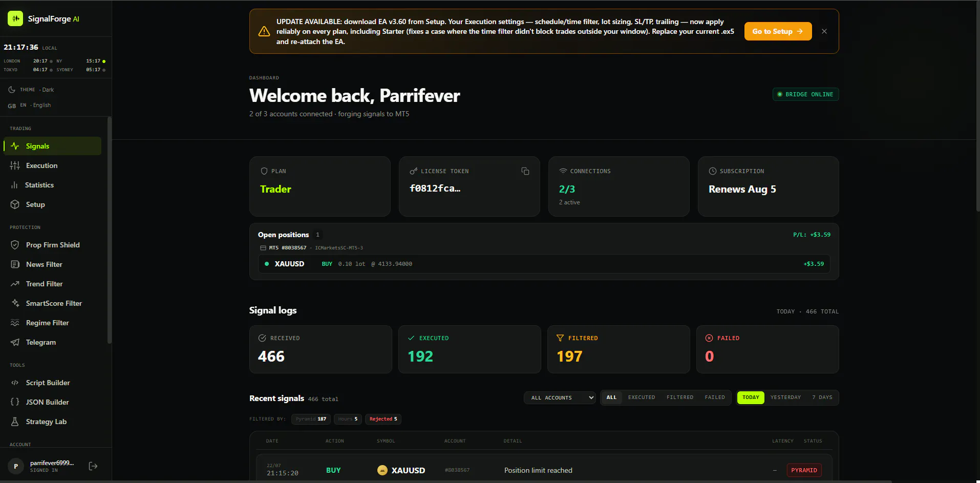Click the Trader plan name
This screenshot has width=980, height=483.
275,189
